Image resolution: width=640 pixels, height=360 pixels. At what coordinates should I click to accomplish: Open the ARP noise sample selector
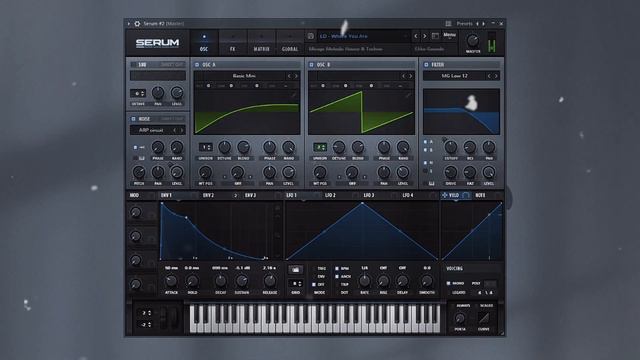pyautogui.click(x=151, y=130)
